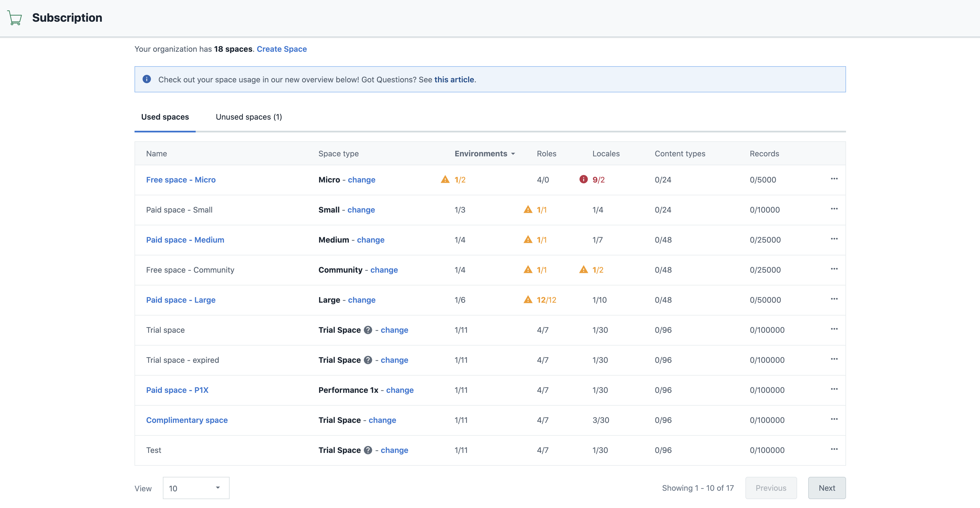Change space type for Performance 1x
Screen dimensions: 980x508
tap(399, 390)
